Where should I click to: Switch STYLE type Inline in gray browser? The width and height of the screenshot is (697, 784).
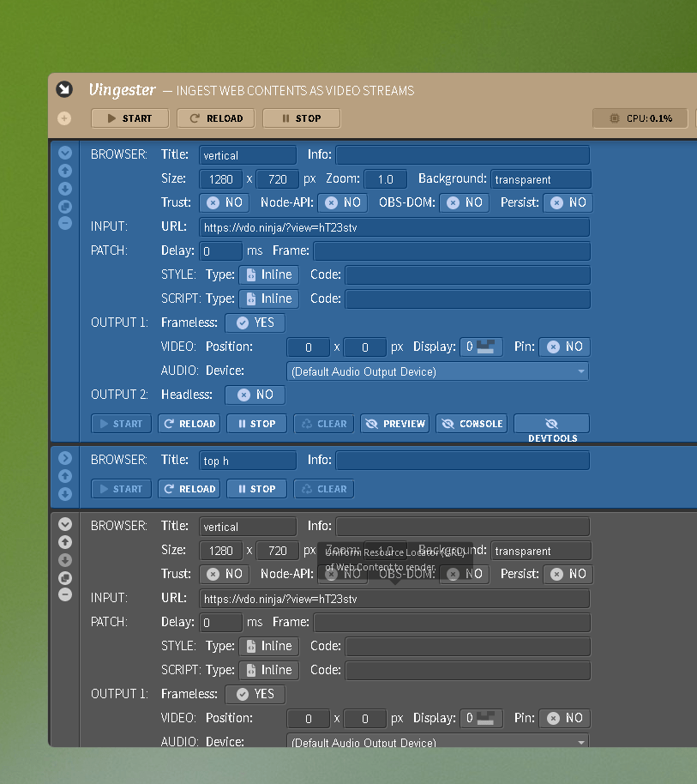[x=269, y=646]
